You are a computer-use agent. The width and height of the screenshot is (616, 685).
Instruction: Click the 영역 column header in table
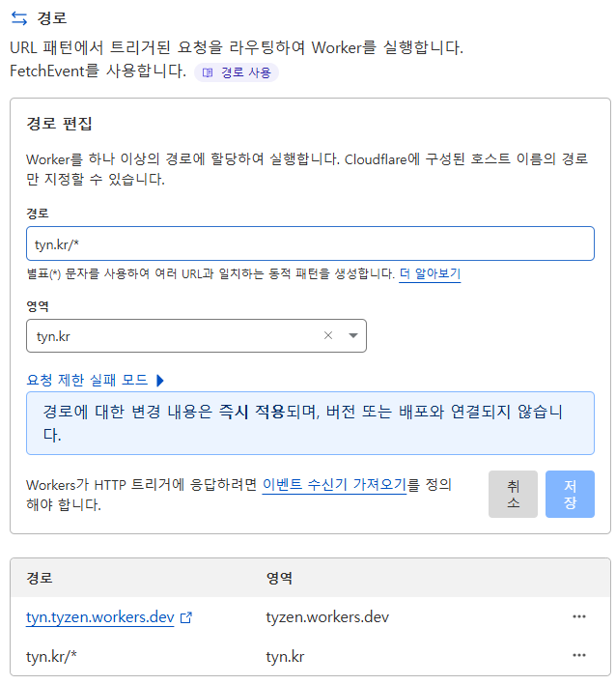(279, 578)
